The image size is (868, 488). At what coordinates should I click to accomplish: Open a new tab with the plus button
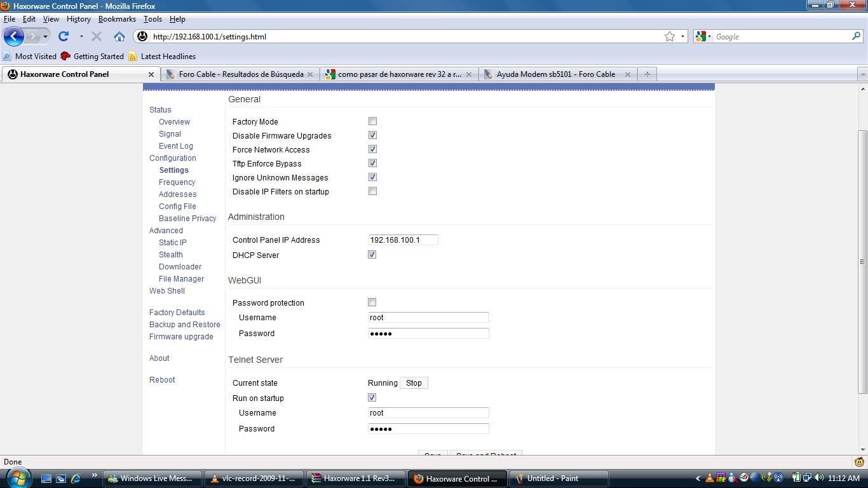pos(647,74)
